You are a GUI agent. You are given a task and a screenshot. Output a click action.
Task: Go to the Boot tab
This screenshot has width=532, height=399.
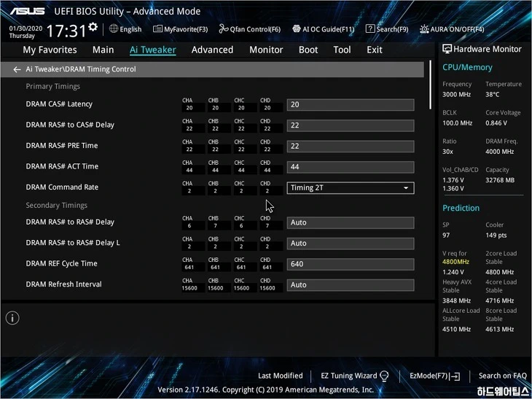(x=308, y=50)
